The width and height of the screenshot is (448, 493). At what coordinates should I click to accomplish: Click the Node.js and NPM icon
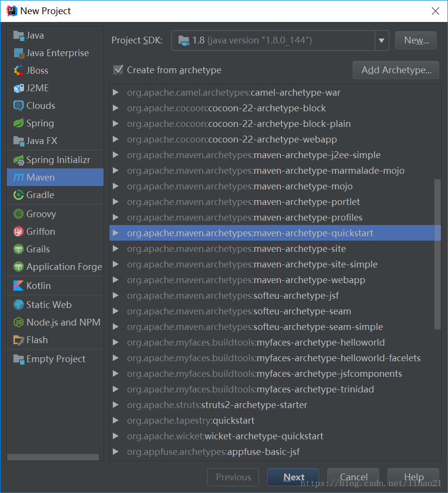pyautogui.click(x=19, y=322)
